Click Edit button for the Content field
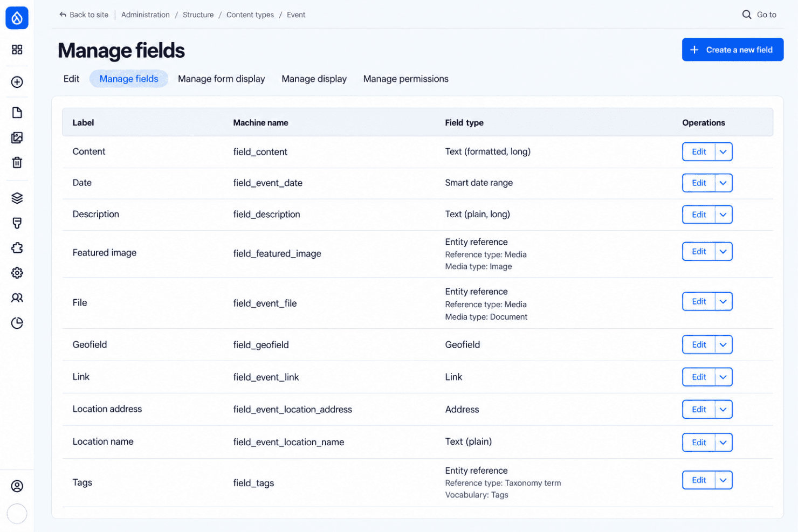This screenshot has height=532, width=798. click(699, 152)
